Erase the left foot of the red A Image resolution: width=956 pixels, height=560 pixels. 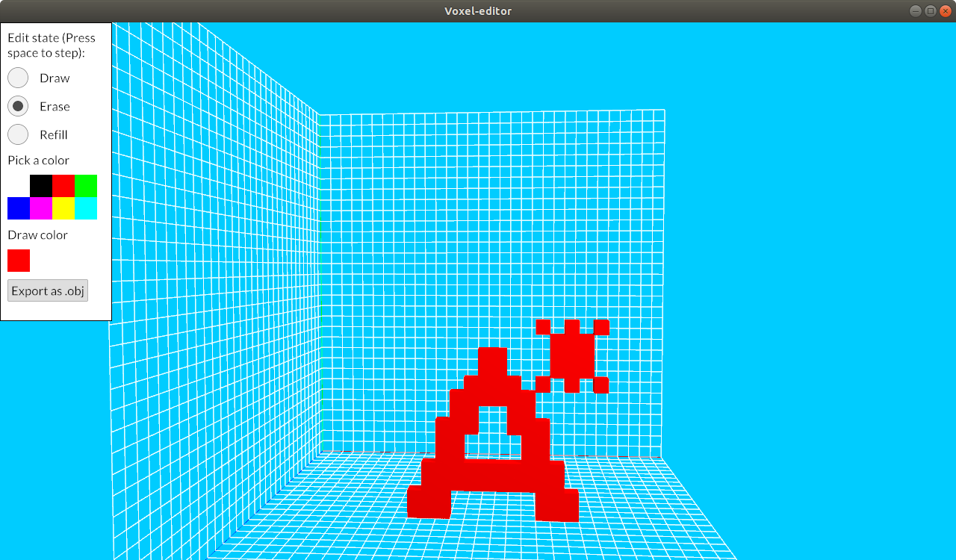point(429,503)
